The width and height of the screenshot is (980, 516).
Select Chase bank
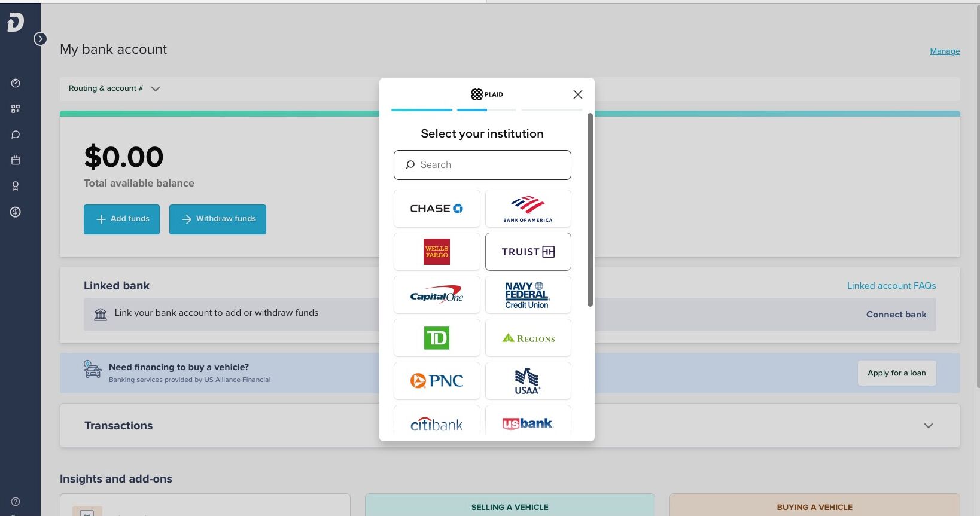[x=437, y=209]
